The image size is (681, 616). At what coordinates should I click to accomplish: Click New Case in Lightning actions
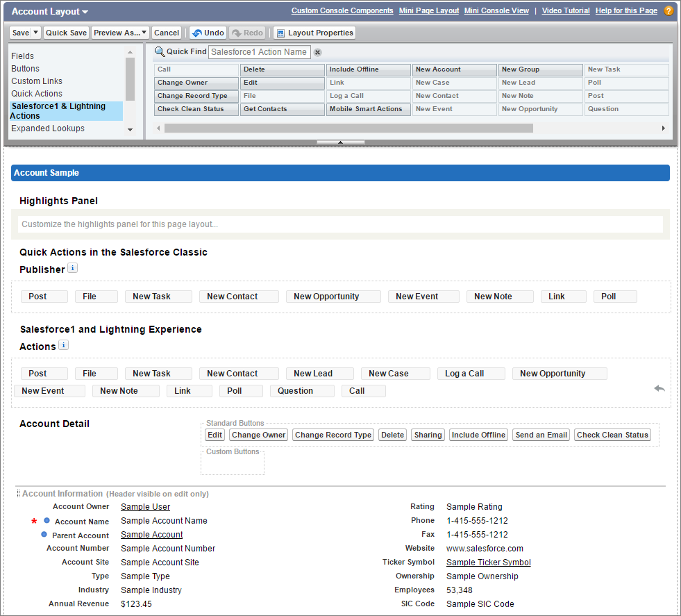(x=395, y=374)
